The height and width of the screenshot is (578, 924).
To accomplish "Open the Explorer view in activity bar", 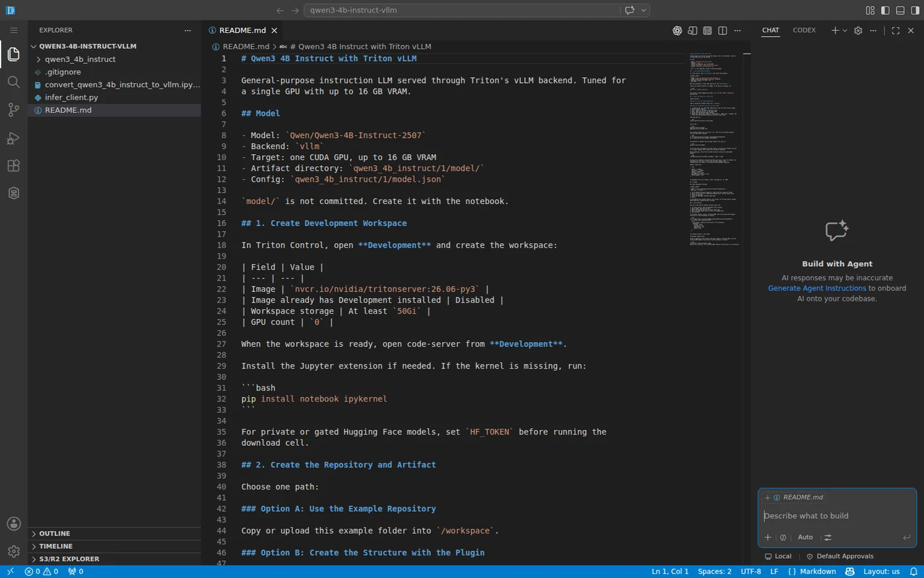I will (x=13, y=54).
